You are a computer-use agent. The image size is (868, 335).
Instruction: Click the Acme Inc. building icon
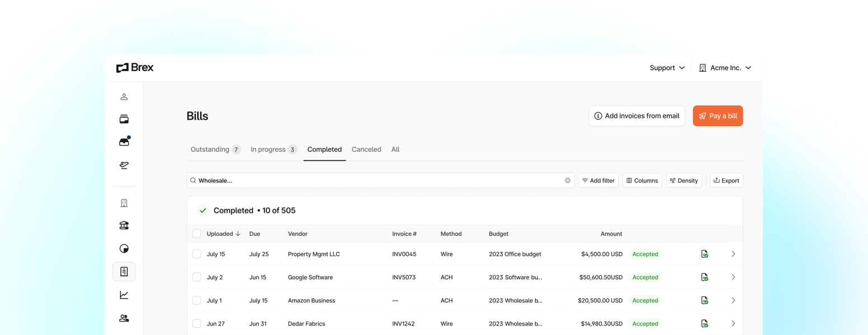pyautogui.click(x=702, y=68)
